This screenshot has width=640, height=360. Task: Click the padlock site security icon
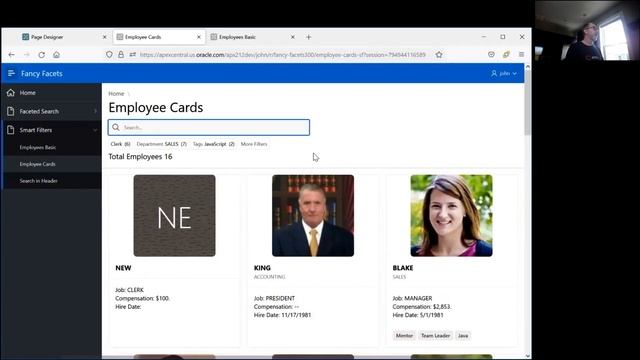tap(121, 55)
